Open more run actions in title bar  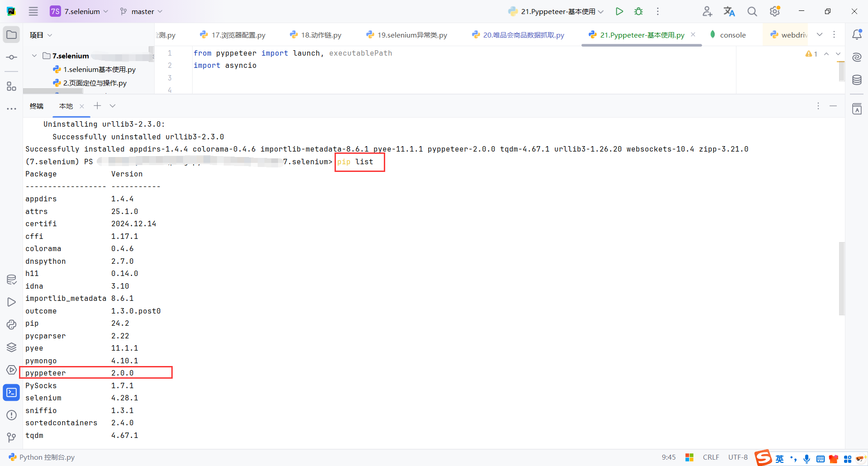tap(658, 11)
